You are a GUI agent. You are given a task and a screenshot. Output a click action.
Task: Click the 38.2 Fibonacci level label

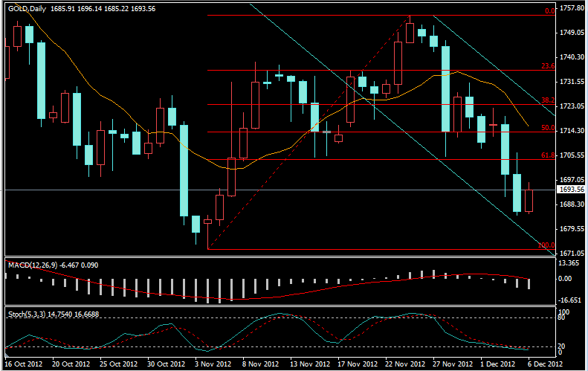click(548, 100)
